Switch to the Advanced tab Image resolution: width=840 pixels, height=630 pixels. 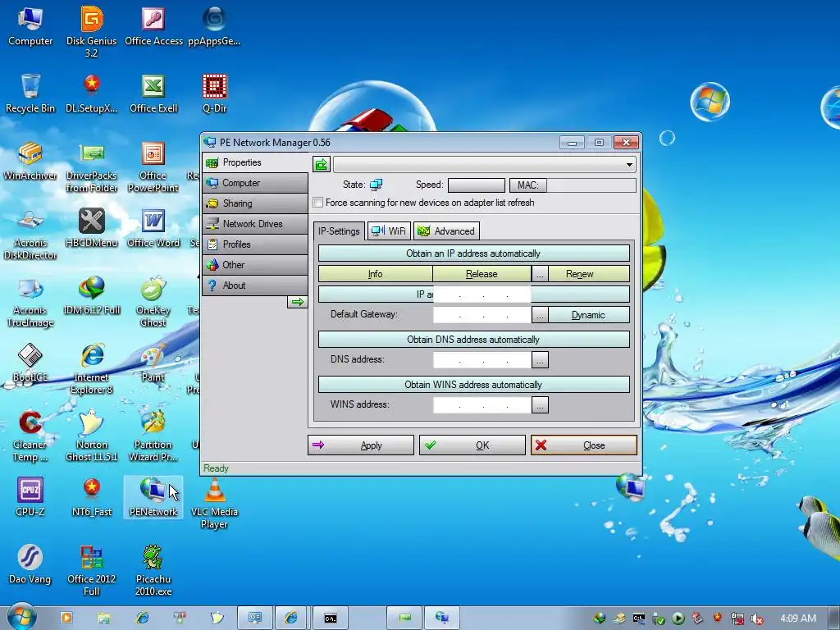click(447, 231)
